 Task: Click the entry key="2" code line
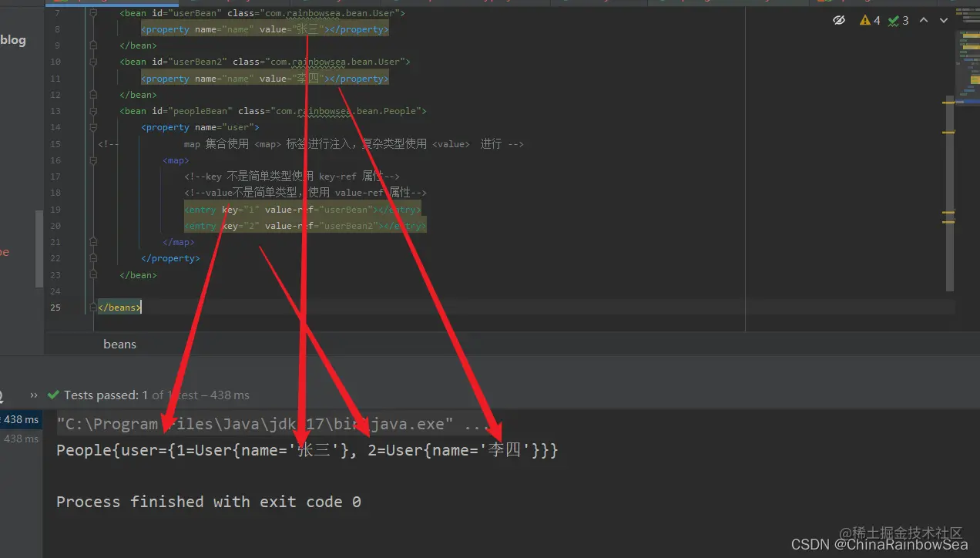305,226
